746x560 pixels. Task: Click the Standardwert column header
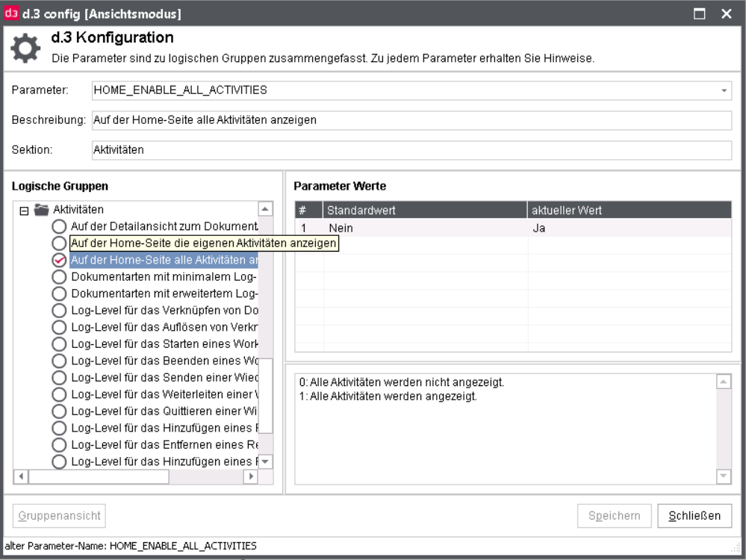(x=425, y=211)
